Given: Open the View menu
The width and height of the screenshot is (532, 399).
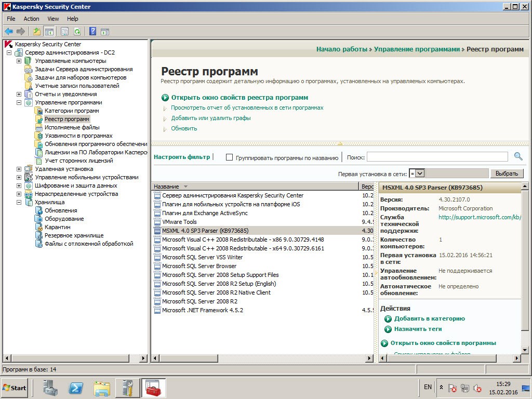Looking at the screenshot, I should click(53, 19).
